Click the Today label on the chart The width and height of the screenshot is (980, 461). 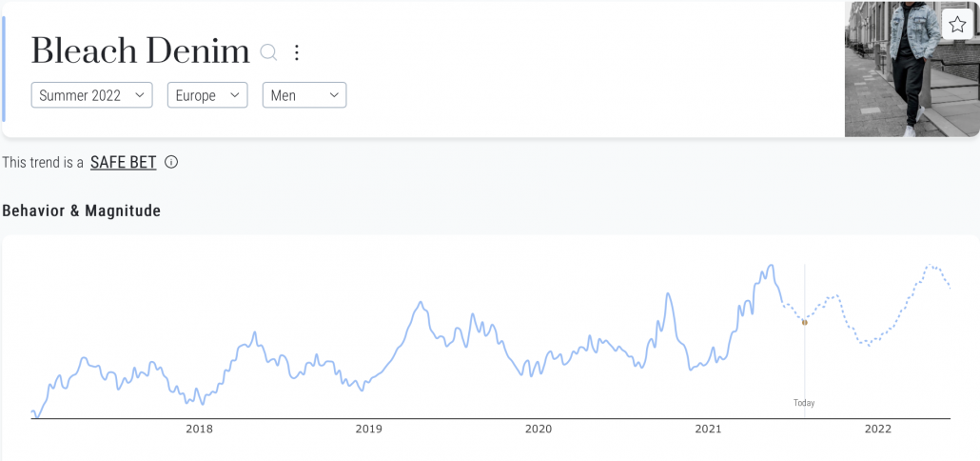click(804, 403)
